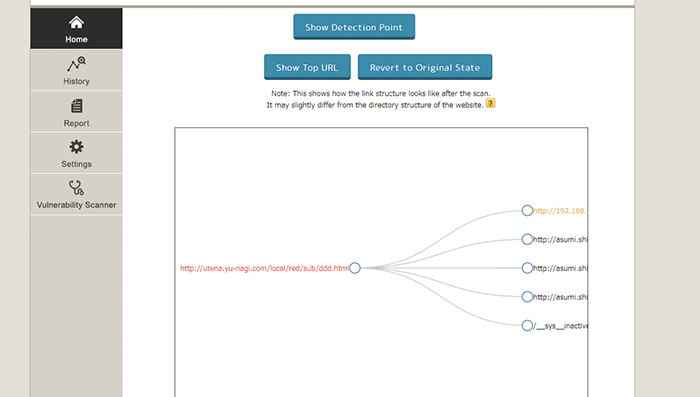The image size is (700, 397).
Task: Click the third http://asumi.shi URL label
Action: coord(560,297)
